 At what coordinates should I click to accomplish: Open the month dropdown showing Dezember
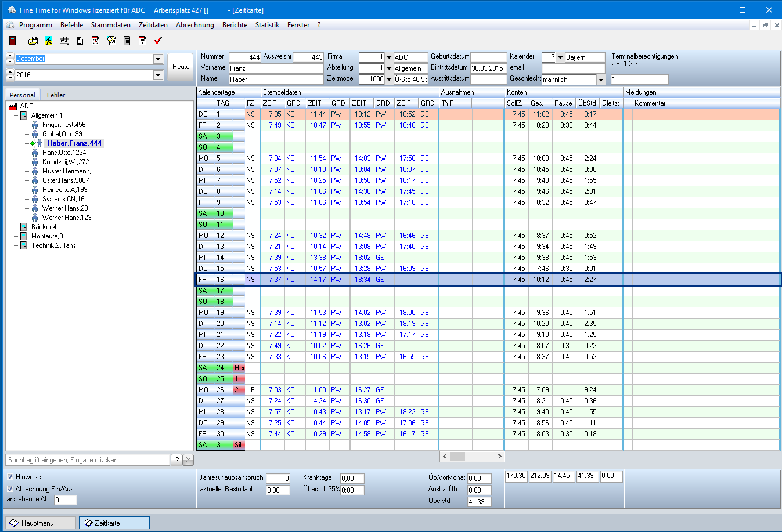(158, 59)
